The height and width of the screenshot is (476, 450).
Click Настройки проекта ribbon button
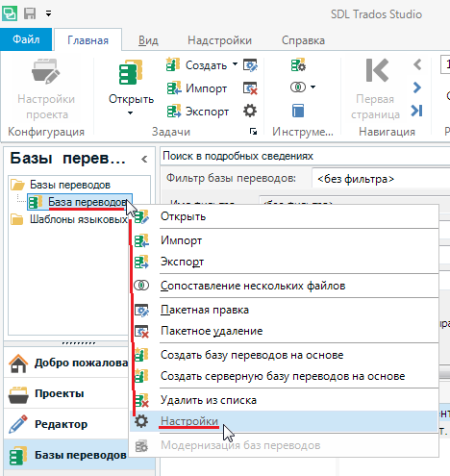pyautogui.click(x=46, y=88)
